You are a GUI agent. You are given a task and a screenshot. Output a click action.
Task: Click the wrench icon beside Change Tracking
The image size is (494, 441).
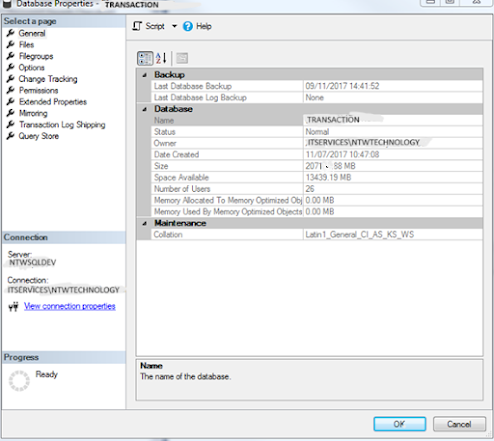pyautogui.click(x=11, y=79)
